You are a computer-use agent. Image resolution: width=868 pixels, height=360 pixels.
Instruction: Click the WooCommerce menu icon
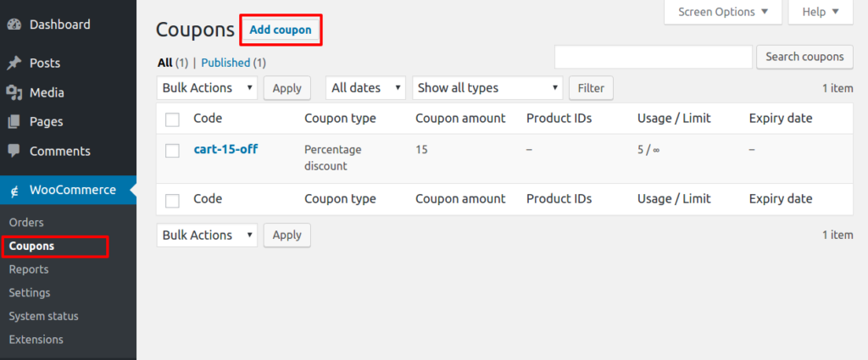[x=15, y=191]
